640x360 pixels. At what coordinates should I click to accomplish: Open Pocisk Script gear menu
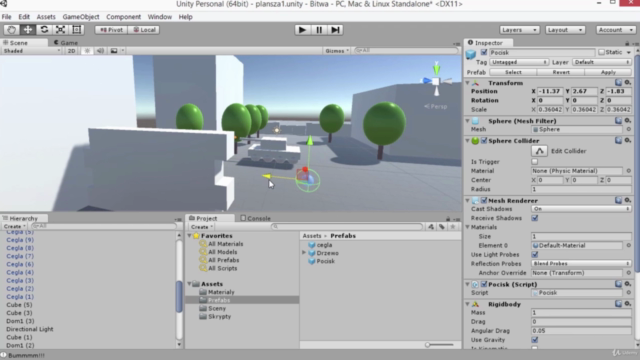click(x=628, y=284)
